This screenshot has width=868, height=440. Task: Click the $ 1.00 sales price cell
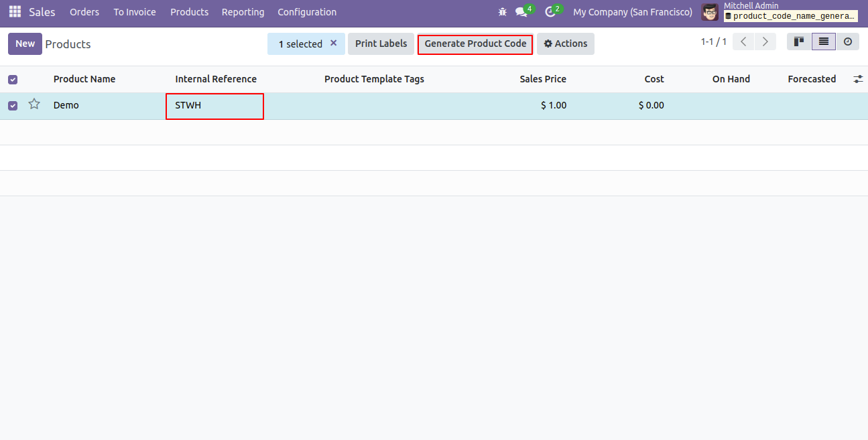[x=554, y=105]
